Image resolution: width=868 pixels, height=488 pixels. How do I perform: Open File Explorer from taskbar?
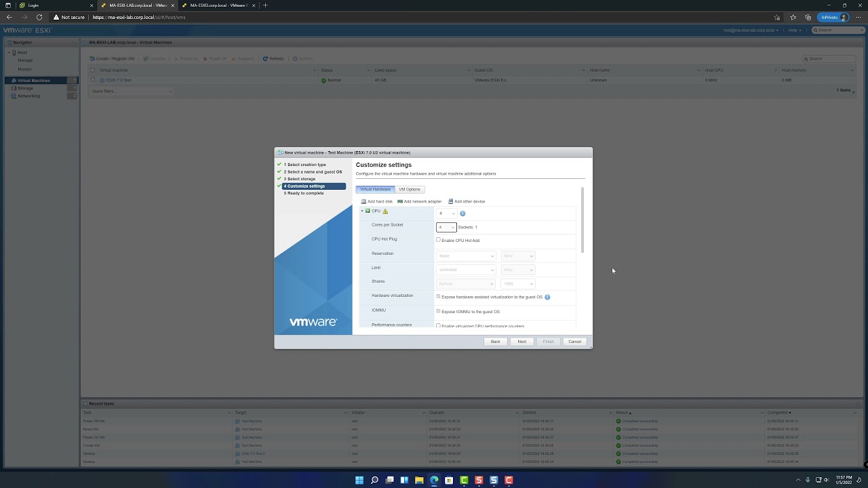419,480
